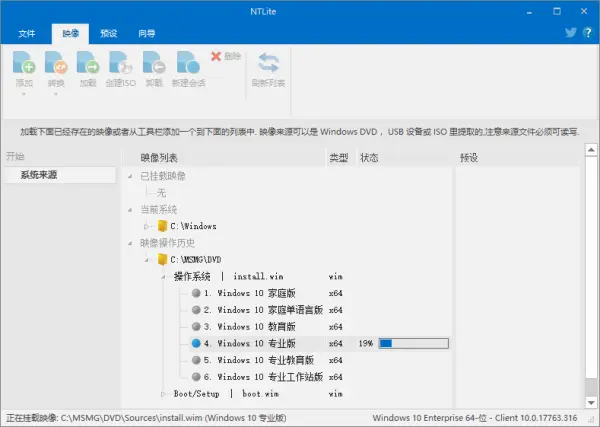Open the dropdown arrow under 转换
Image resolution: width=600 pixels, height=427 pixels.
[x=56, y=94]
